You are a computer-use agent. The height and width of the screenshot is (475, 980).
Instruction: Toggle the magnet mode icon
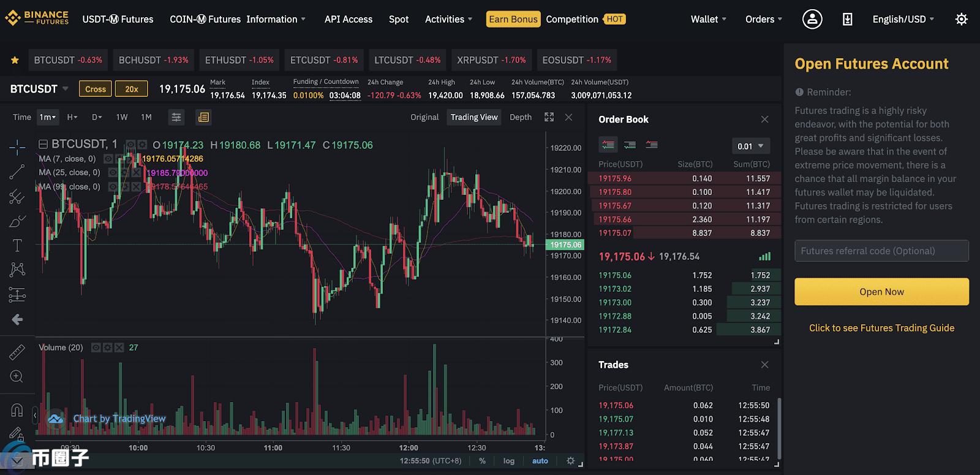tap(17, 410)
